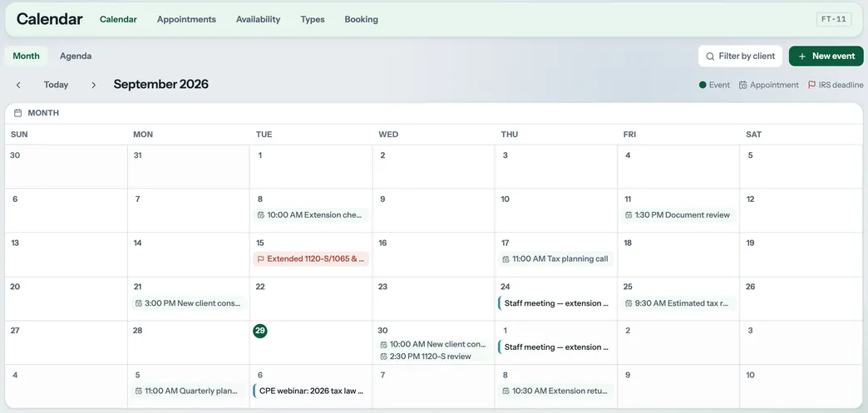Viewport: 868px width, 413px height.
Task: Jump to Today
Action: coord(56,85)
